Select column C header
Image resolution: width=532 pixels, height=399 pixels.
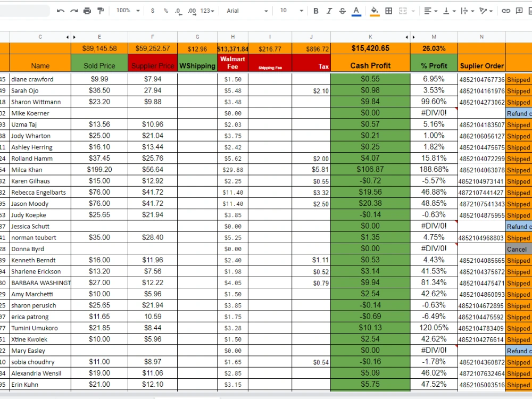tap(40, 37)
